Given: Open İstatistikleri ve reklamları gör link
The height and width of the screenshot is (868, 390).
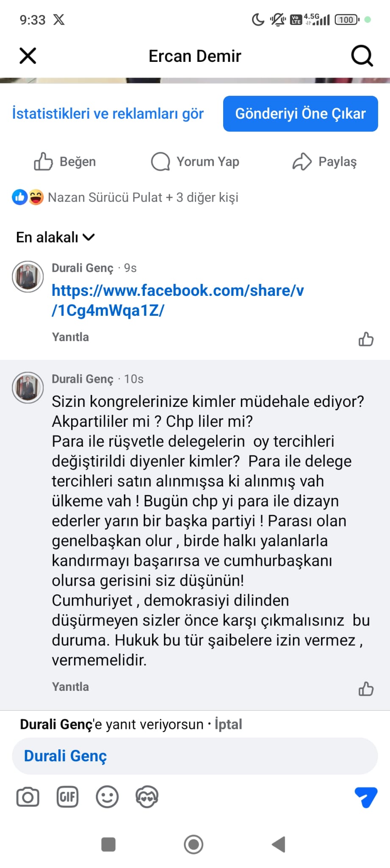Looking at the screenshot, I should (108, 114).
